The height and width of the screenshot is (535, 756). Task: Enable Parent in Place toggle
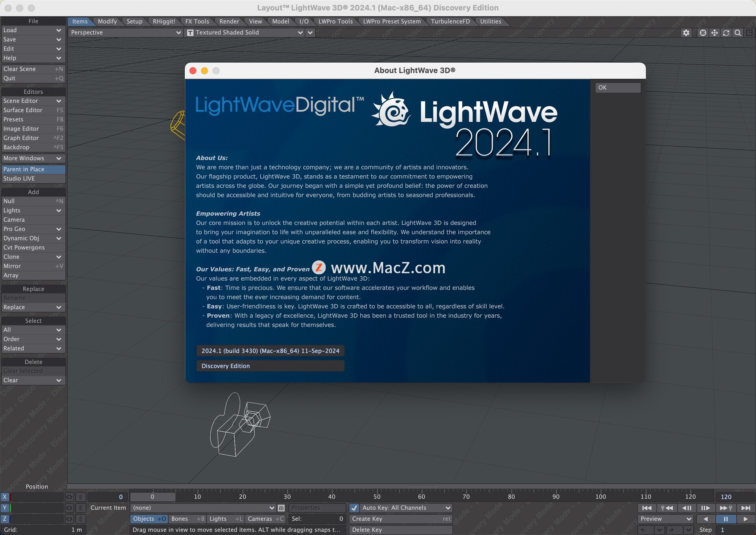coord(33,169)
